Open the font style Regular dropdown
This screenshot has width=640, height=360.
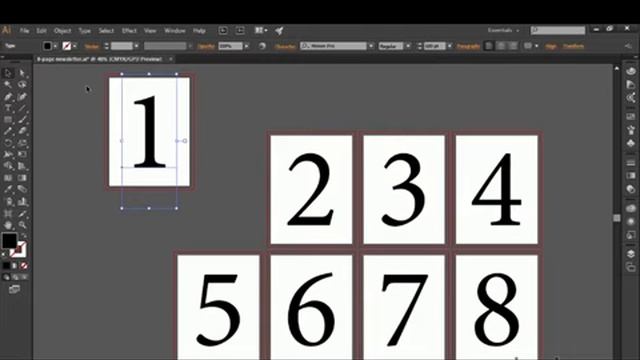[x=408, y=46]
